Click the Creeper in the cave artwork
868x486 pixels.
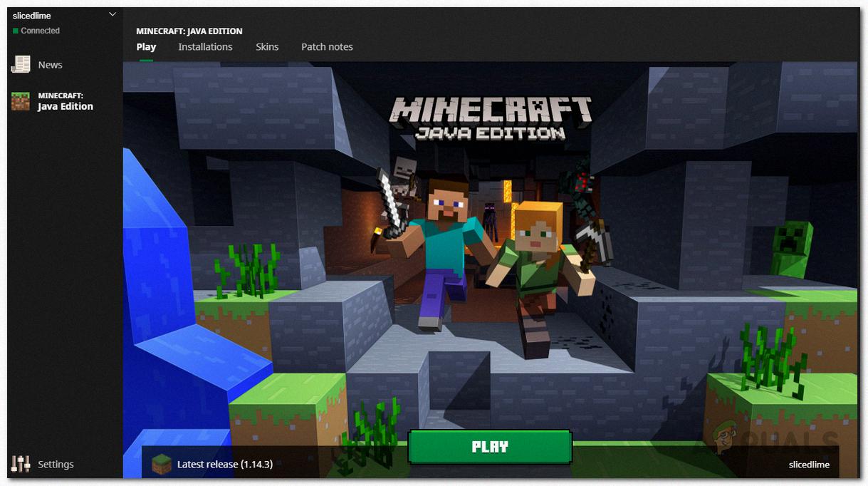(791, 249)
